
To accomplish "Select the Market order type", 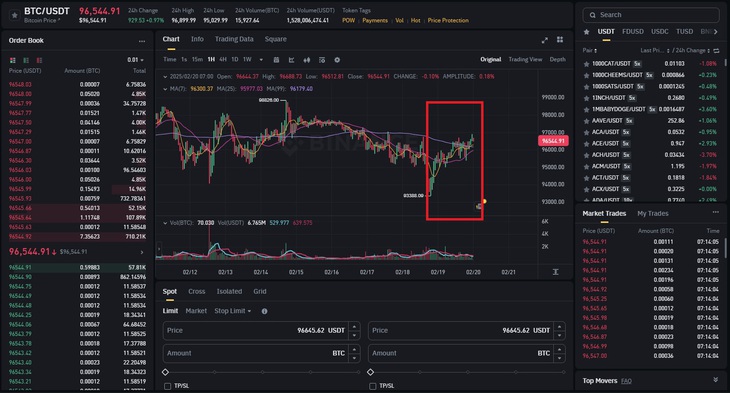I will pyautogui.click(x=196, y=311).
